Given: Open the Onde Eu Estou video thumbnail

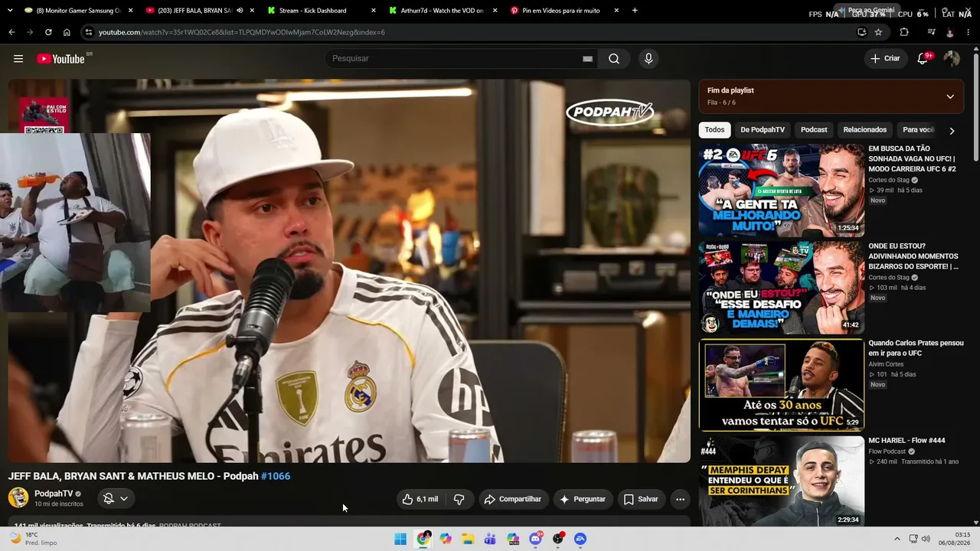Looking at the screenshot, I should pyautogui.click(x=782, y=288).
